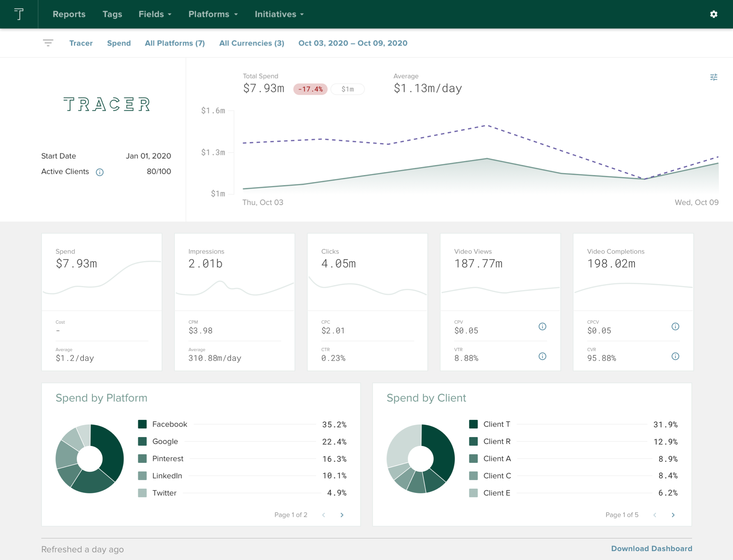Click the info icon next to Active Clients
733x560 pixels.
pos(101,171)
